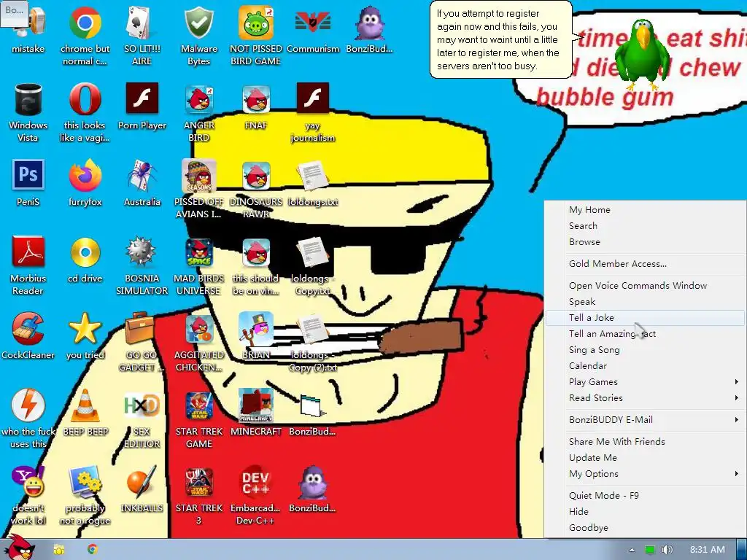The width and height of the screenshot is (747, 560).
Task: Click the green BonziBuddy tray icon
Action: tap(650, 550)
